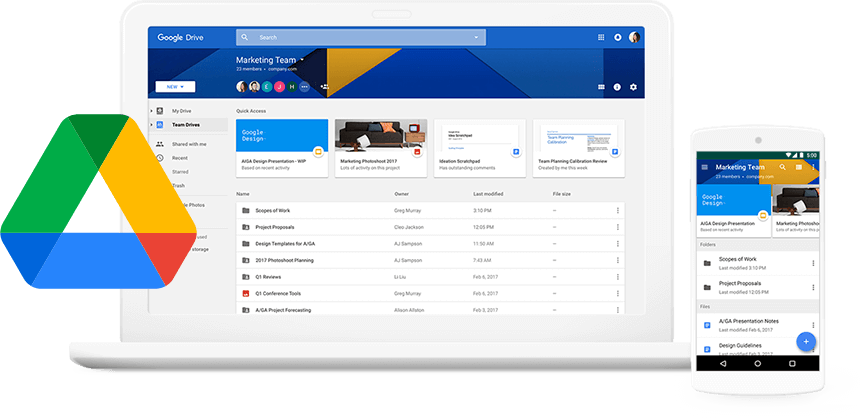This screenshot has height=418, width=860.
Task: Open A/GA Presentation Notes file on phone
Action: click(x=758, y=325)
